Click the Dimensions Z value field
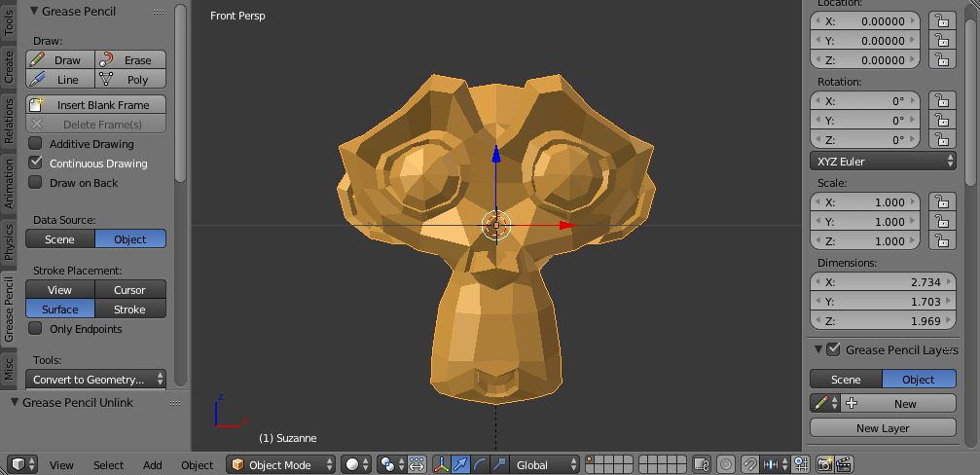 (883, 321)
